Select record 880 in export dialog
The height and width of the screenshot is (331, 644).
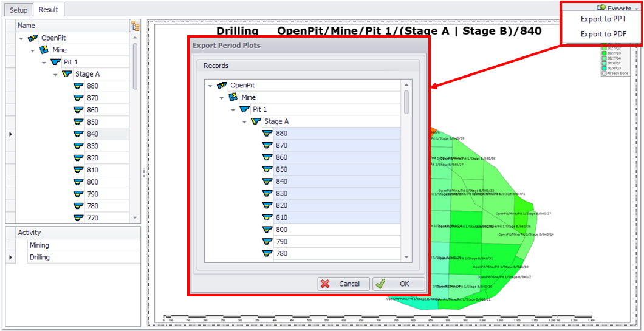[337, 134]
